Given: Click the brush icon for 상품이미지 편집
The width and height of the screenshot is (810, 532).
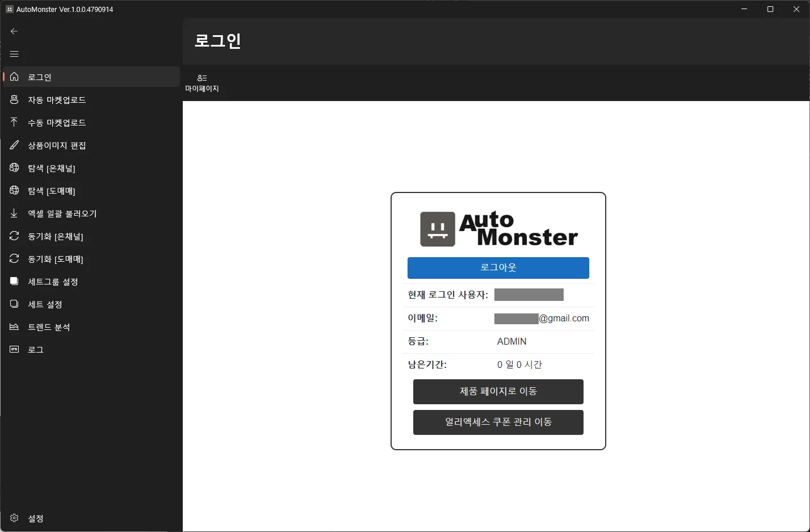Looking at the screenshot, I should pos(14,145).
